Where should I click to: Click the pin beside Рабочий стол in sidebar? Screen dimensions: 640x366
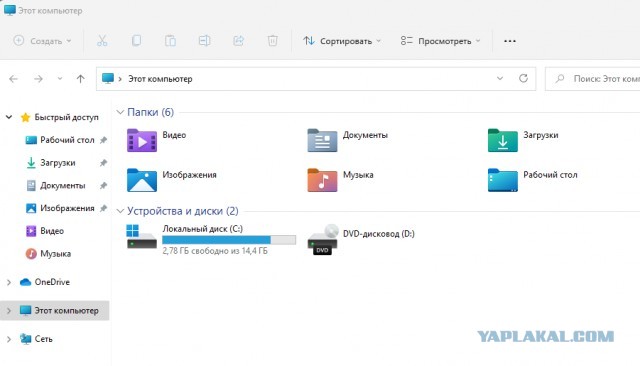click(103, 140)
